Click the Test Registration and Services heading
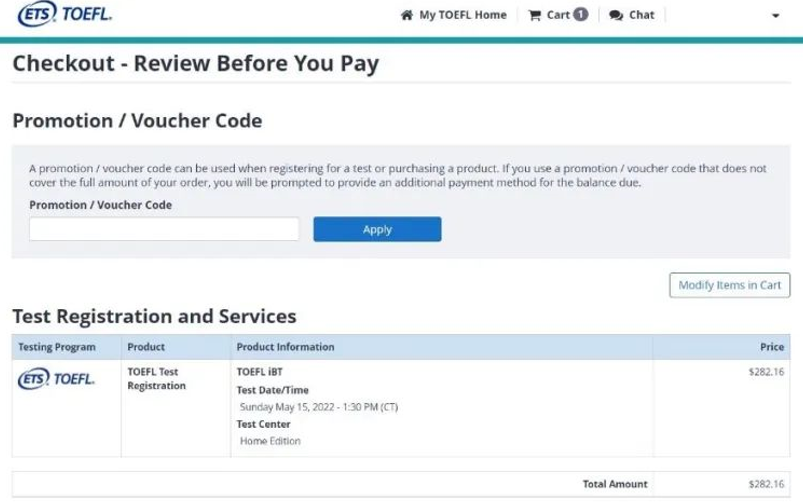The height and width of the screenshot is (503, 803). [x=154, y=316]
